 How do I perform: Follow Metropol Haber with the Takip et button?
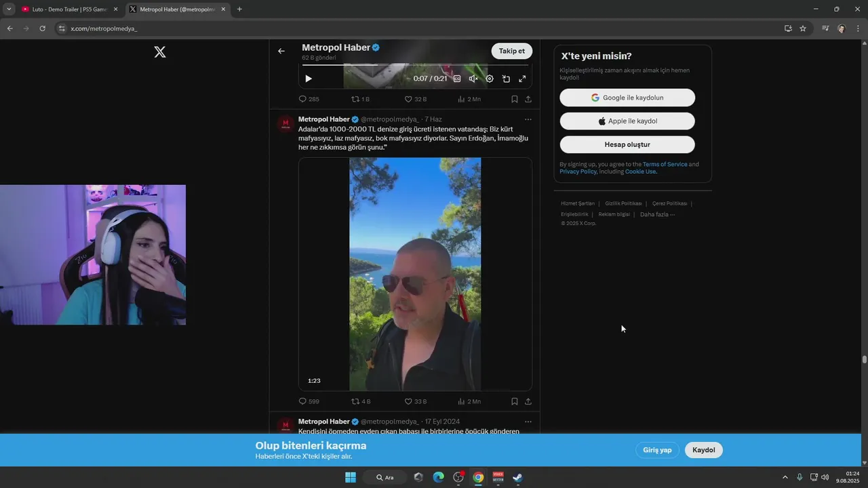point(512,51)
